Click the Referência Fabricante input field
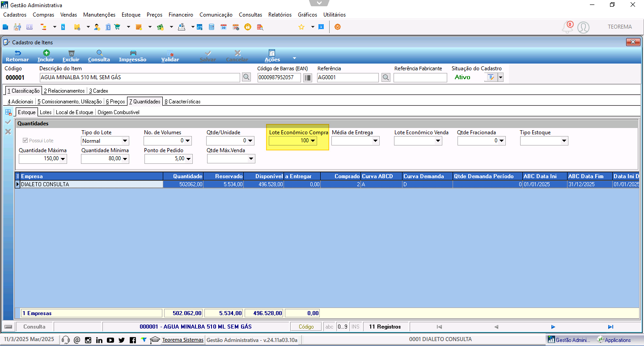 [x=420, y=77]
